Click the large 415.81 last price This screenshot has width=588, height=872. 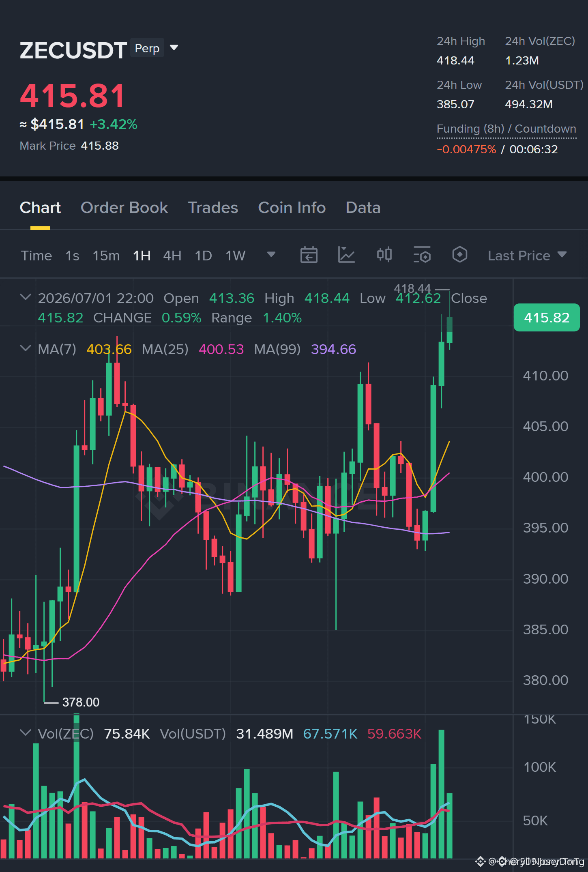tap(73, 96)
